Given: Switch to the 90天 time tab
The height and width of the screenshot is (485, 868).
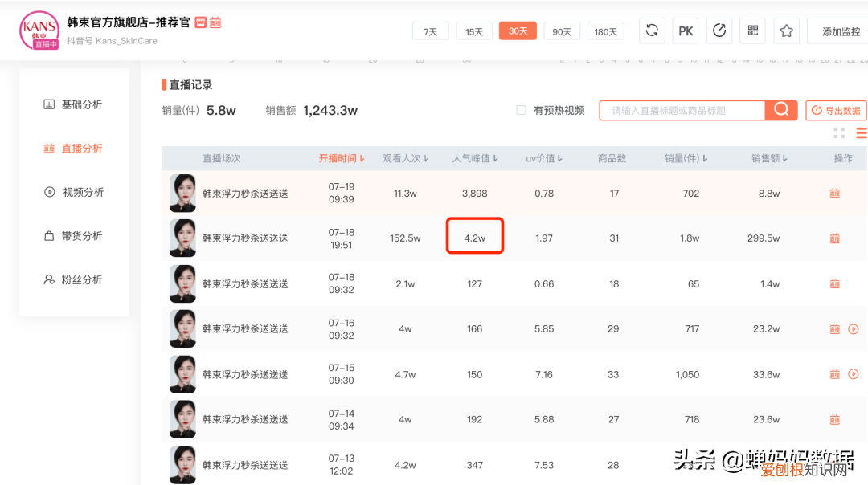Looking at the screenshot, I should [562, 31].
